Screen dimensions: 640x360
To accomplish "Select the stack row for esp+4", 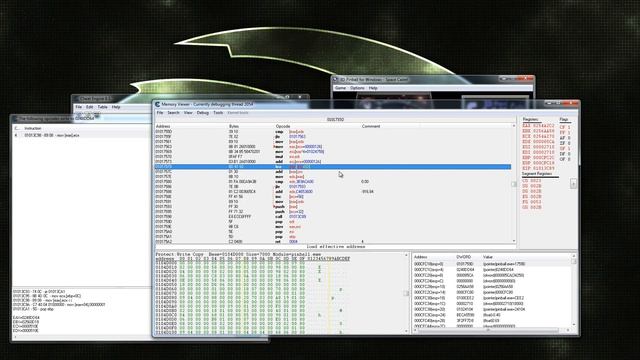I will 491,270.
